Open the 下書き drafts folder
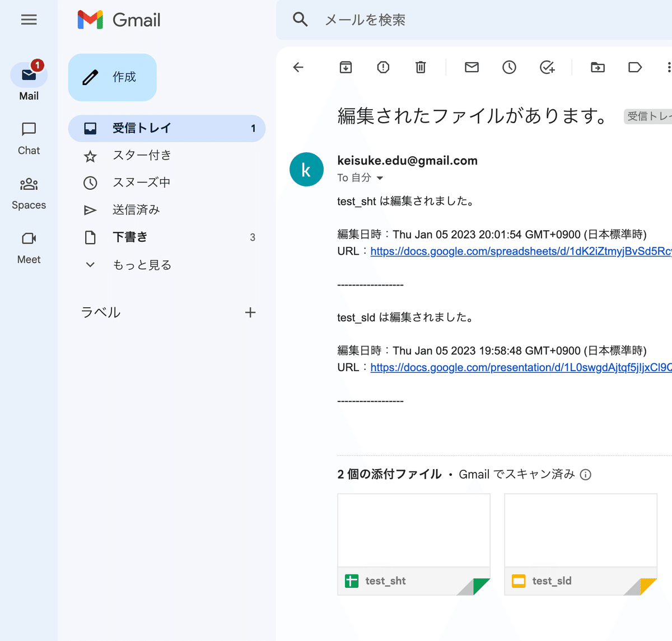Viewport: 672px width, 641px height. [x=167, y=237]
